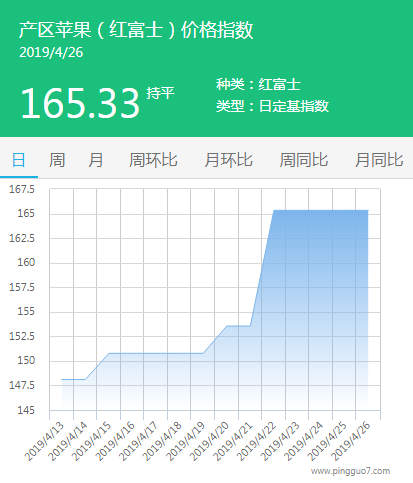Select the 日 daily tab

coord(19,160)
